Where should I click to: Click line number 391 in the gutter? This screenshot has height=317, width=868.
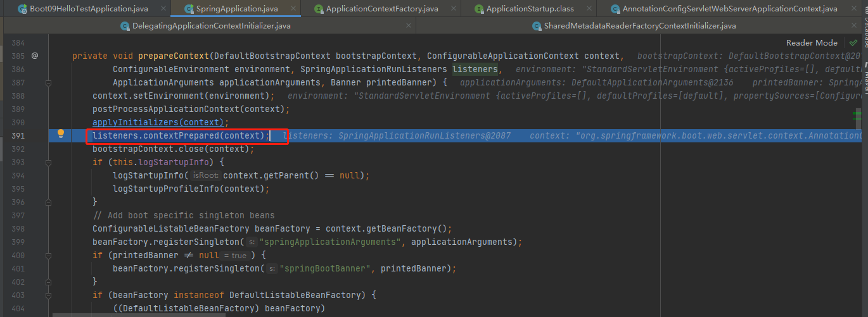click(x=18, y=135)
